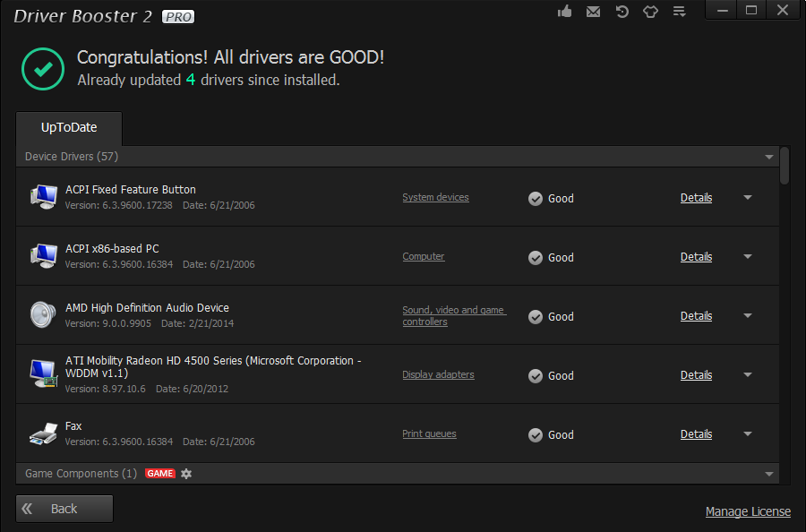Screen dimensions: 806x532
Task: Open Details for Fax driver
Action: [696, 434]
